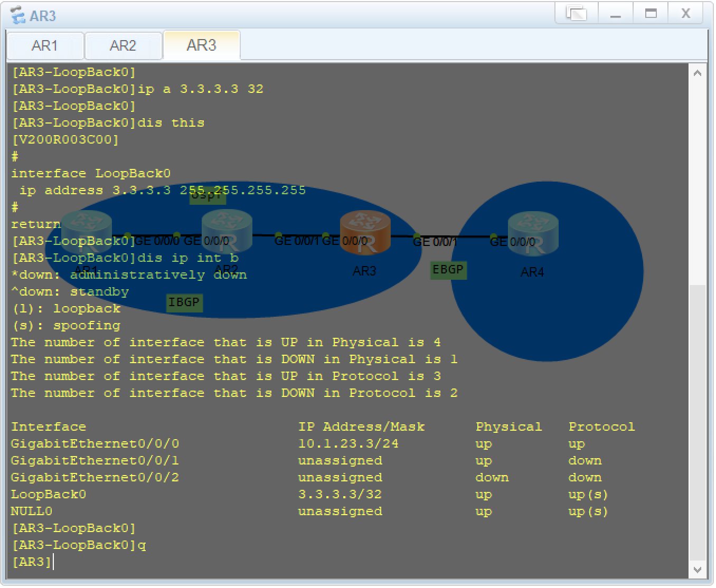Click the 'dis this' command line

[108, 123]
